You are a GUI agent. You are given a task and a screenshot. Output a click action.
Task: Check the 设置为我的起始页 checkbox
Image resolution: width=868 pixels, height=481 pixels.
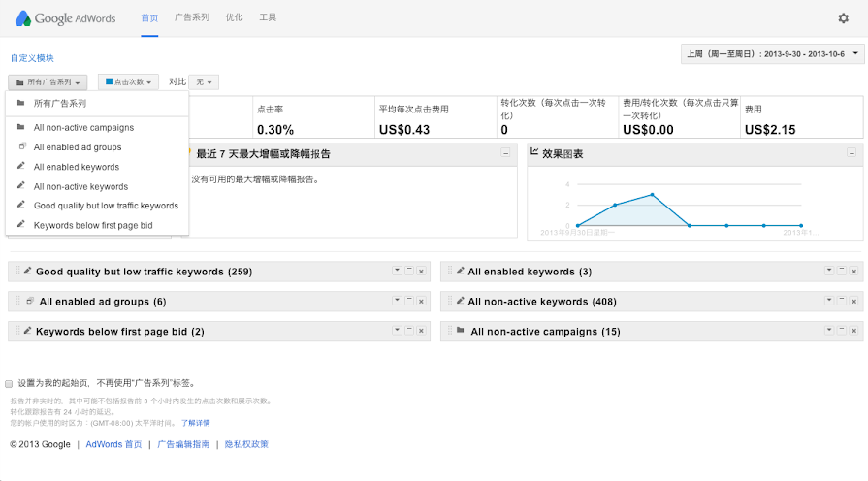10,383
